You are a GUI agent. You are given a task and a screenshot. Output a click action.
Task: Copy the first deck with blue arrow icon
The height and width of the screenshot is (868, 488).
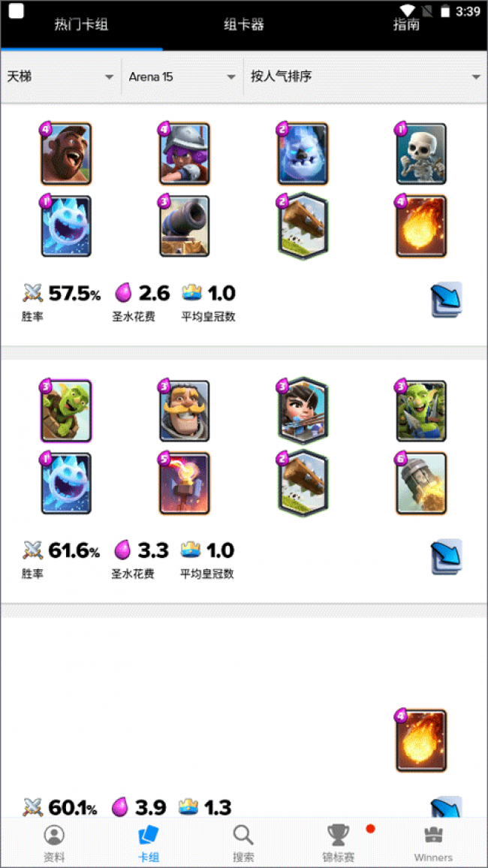click(x=447, y=300)
